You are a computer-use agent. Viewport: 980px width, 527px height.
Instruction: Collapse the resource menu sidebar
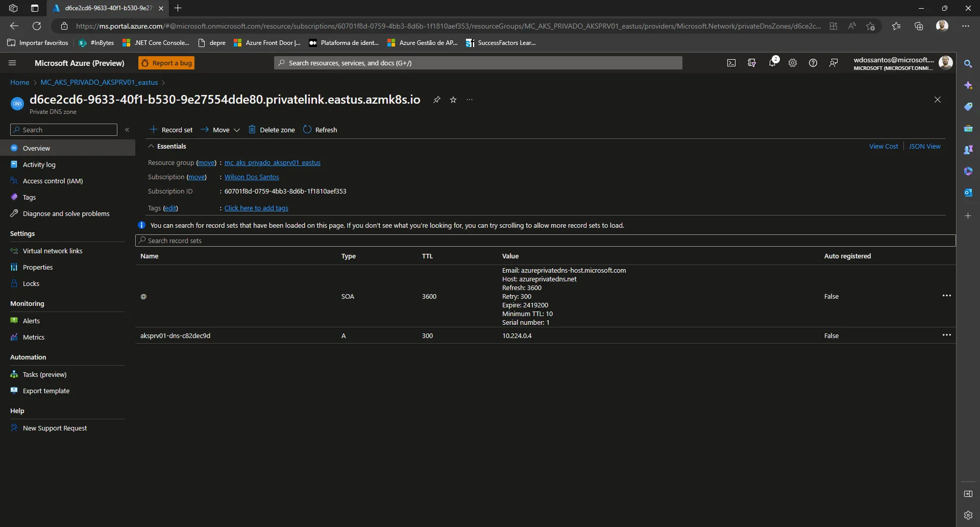click(x=127, y=130)
